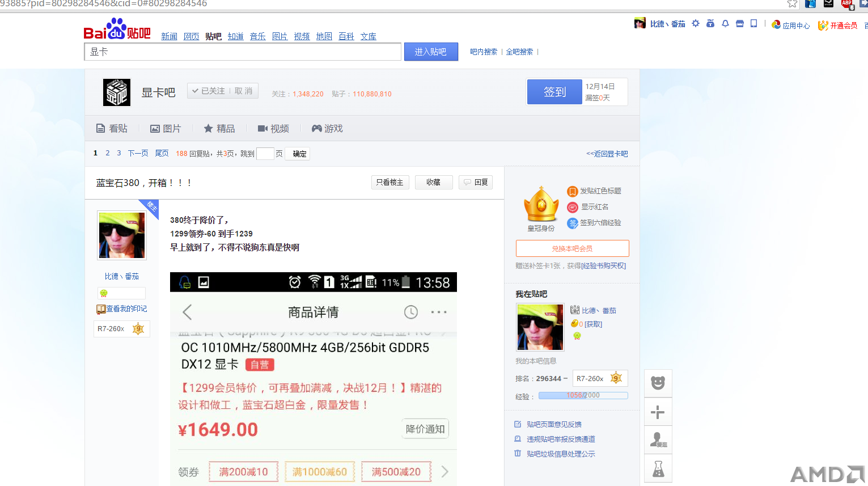Click 取消 to unfollow the forum
The width and height of the screenshot is (868, 486).
(x=244, y=91)
